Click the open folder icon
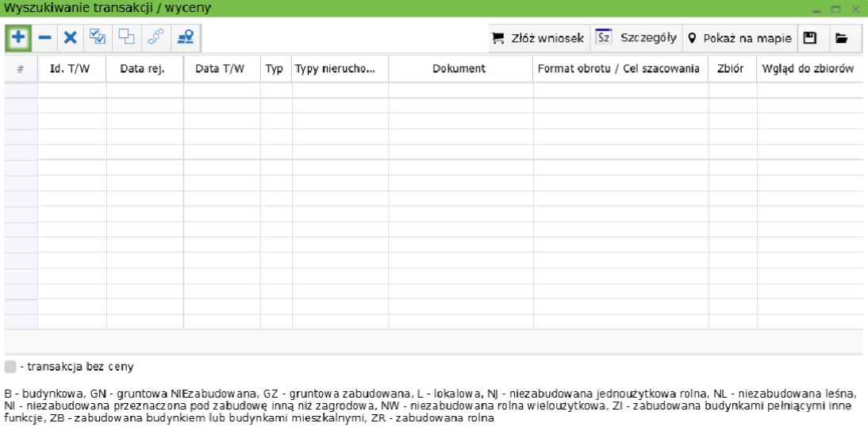Image resolution: width=868 pixels, height=427 pixels. [x=841, y=38]
